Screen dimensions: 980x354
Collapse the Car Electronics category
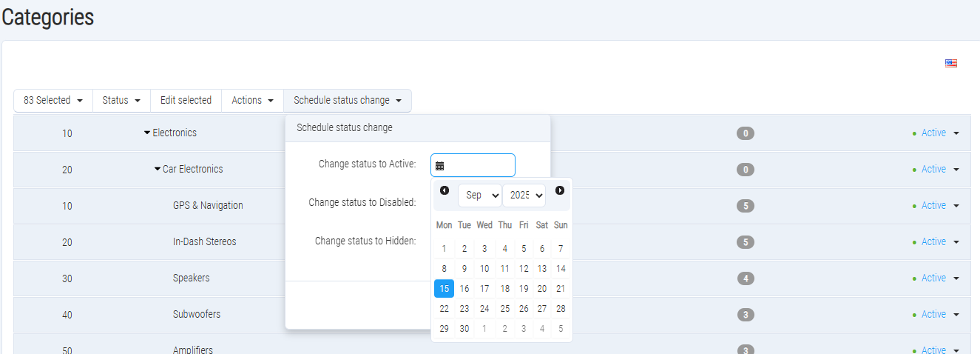158,170
